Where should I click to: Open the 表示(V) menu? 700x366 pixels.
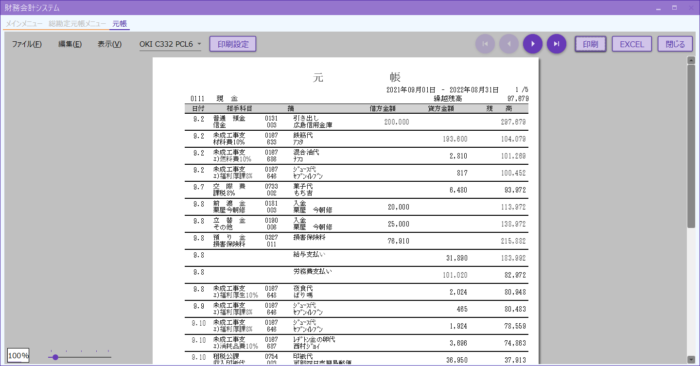click(110, 44)
